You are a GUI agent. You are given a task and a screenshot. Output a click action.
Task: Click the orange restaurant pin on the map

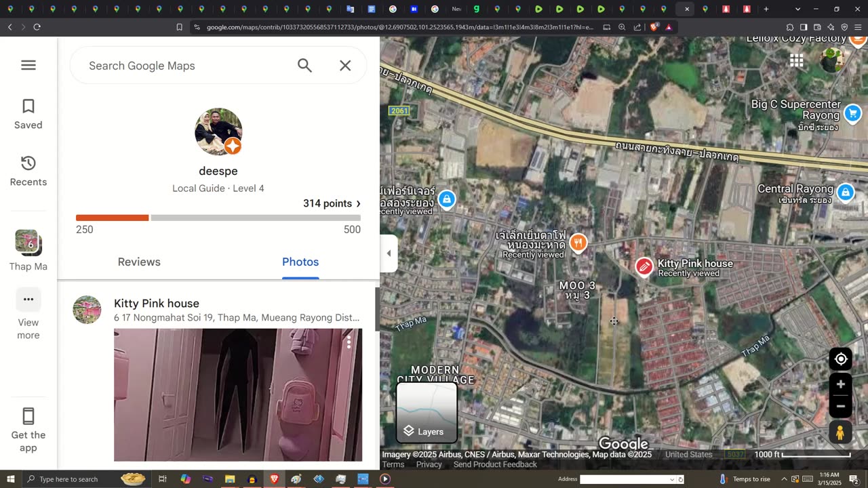point(578,243)
